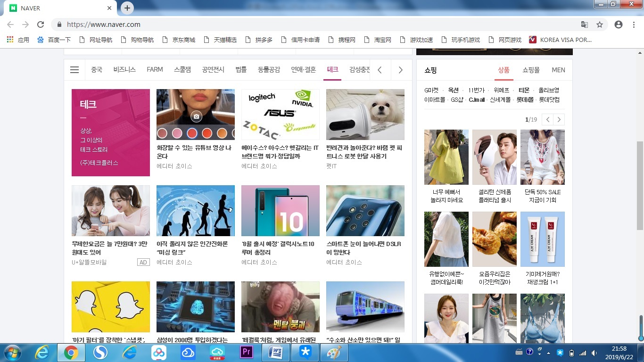Open a new Chrome tab
The width and height of the screenshot is (644, 362).
[127, 8]
